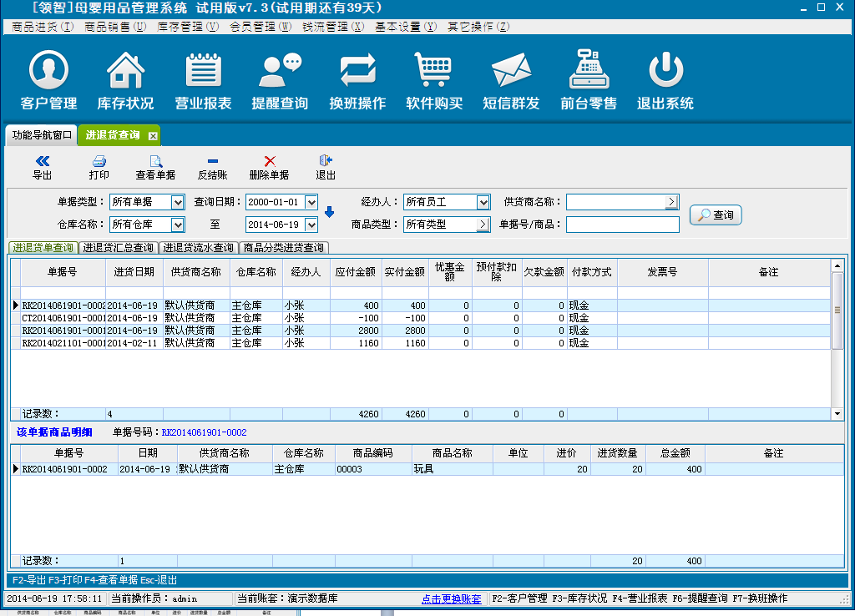The height and width of the screenshot is (616, 855).
Task: Expand the 单据类型 dropdown
Action: [x=177, y=202]
